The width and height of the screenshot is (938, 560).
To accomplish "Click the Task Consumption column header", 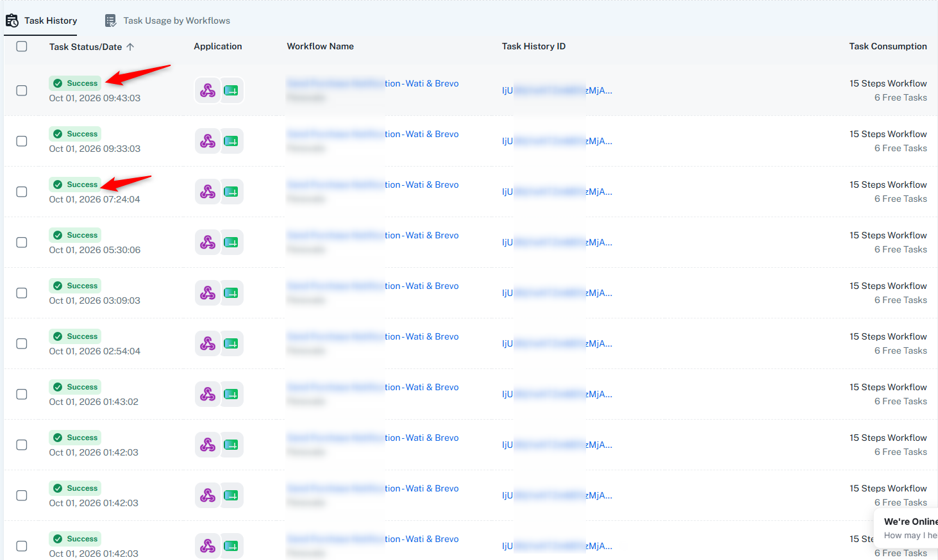I will (888, 46).
